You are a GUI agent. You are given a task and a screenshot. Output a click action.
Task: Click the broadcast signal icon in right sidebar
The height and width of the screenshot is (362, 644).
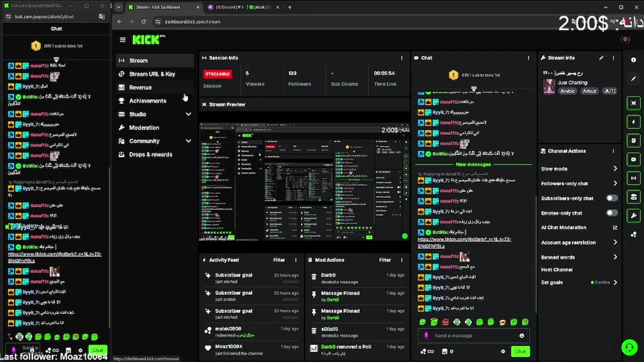(x=633, y=178)
